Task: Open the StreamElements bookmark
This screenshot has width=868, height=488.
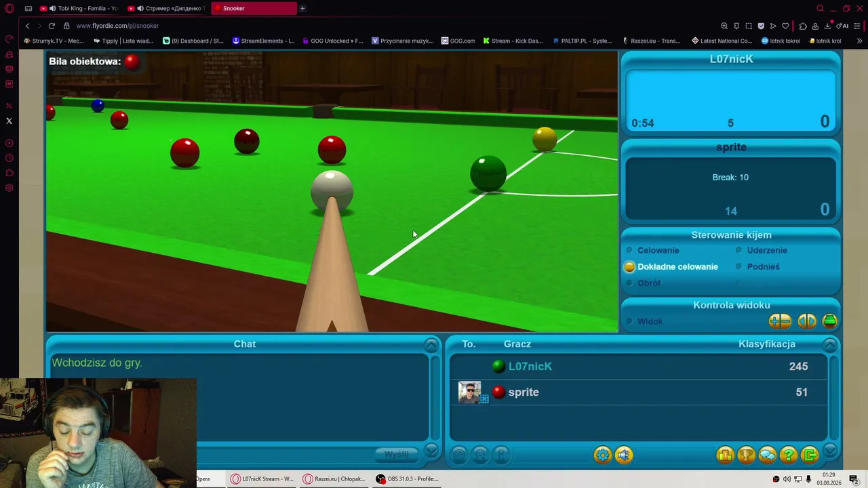Action: tap(263, 41)
